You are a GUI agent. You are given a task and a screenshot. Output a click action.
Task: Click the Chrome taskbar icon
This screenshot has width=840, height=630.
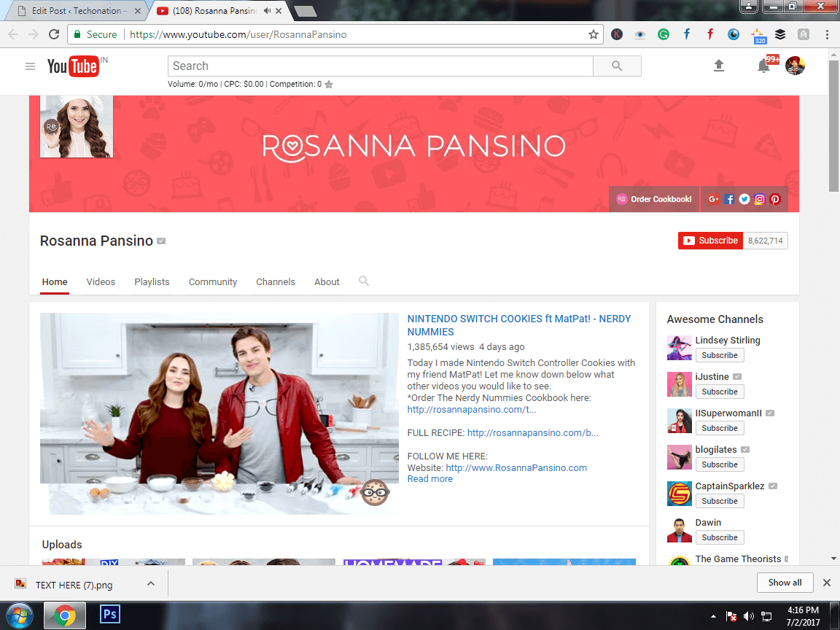coord(64,615)
